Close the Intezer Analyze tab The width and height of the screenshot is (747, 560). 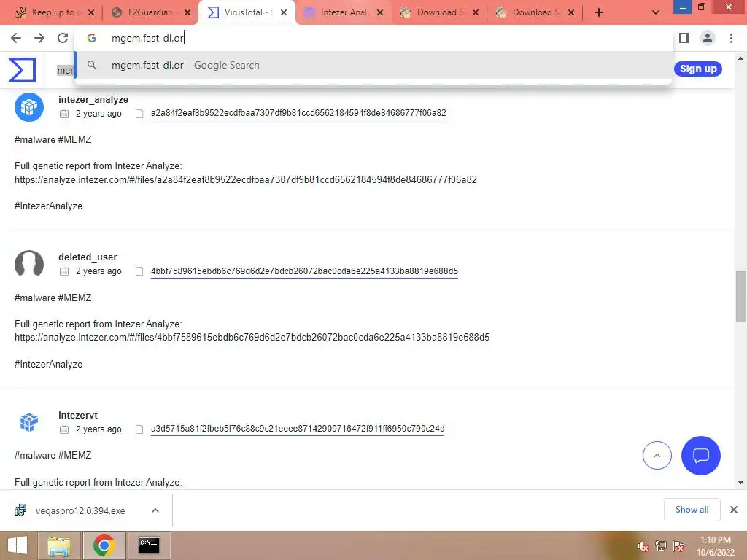pyautogui.click(x=379, y=12)
